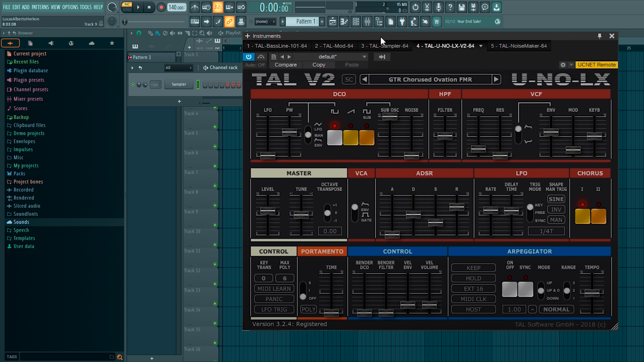Screen dimensions: 644x362
Task: Open the TOOLS menu
Action: [x=86, y=7]
